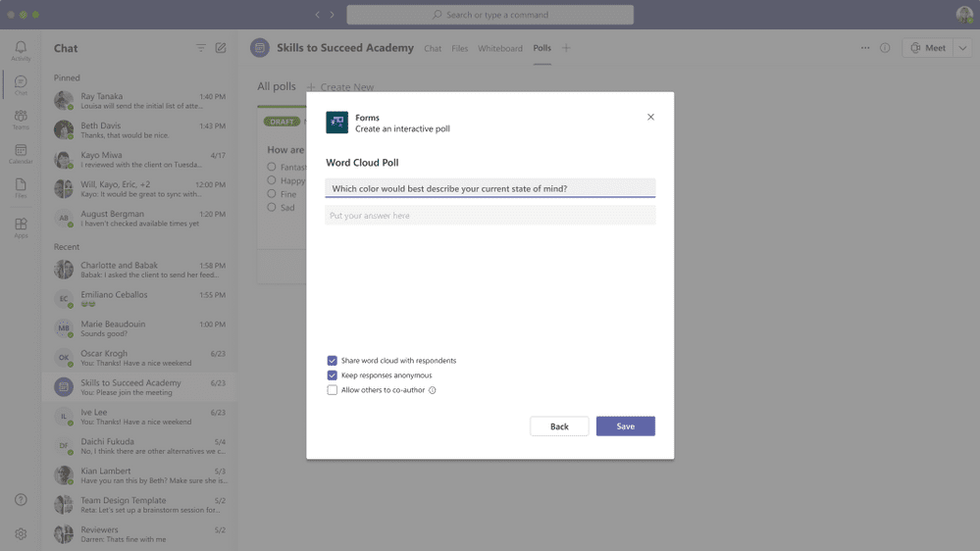Open the Help question mark icon
The width and height of the screenshot is (980, 551).
pos(21,500)
